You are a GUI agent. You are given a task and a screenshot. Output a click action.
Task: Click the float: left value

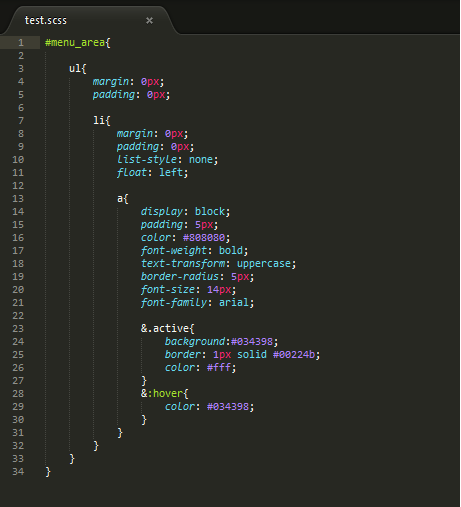pyautogui.click(x=171, y=173)
